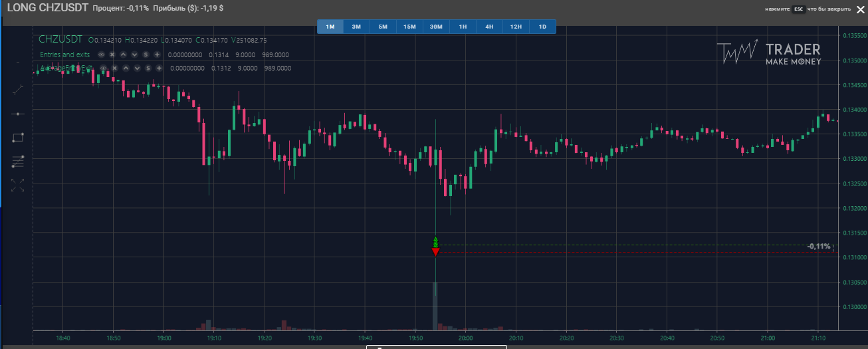Move Entries and exits indicator down
Image resolution: width=868 pixels, height=349 pixels.
click(134, 55)
